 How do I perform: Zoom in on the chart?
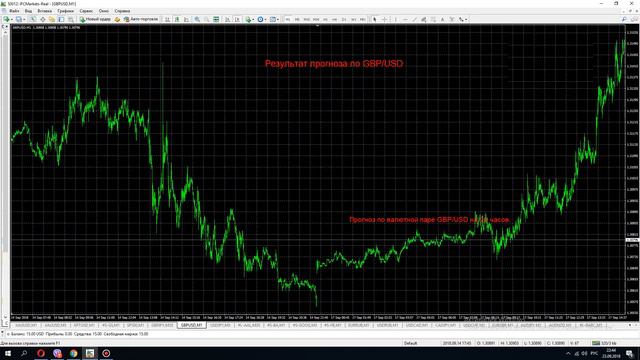pos(197,19)
